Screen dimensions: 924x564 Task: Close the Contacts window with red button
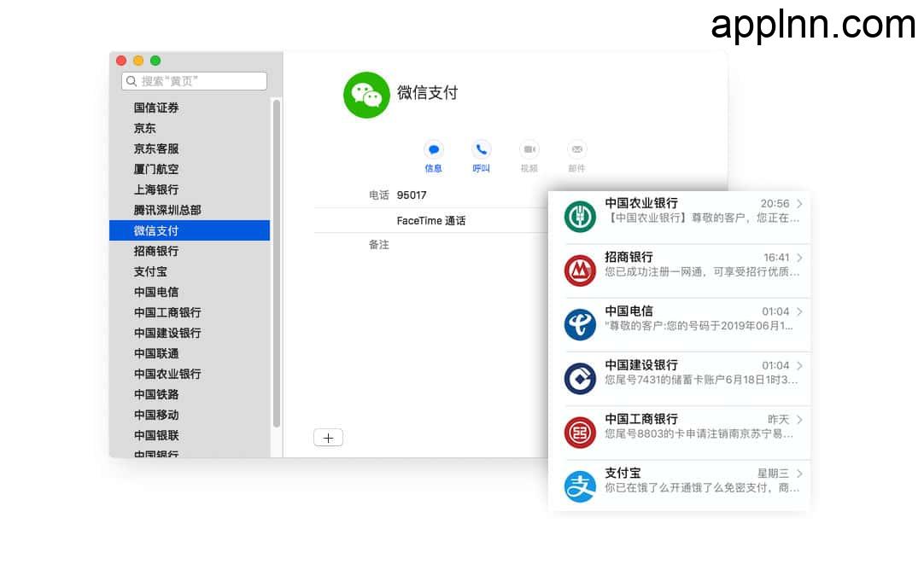[x=121, y=61]
